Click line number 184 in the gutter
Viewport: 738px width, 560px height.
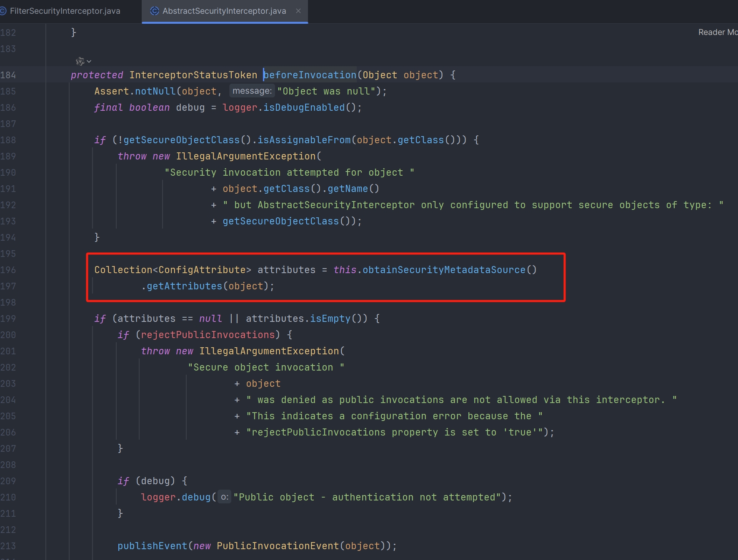[x=8, y=75]
